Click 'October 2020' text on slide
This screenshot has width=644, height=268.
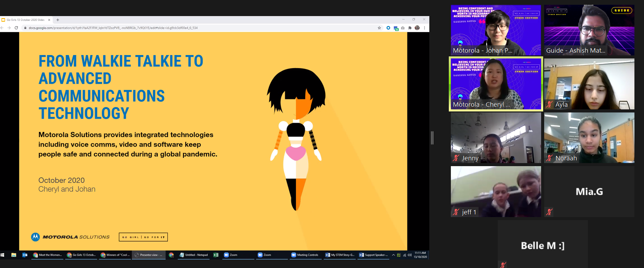point(62,180)
